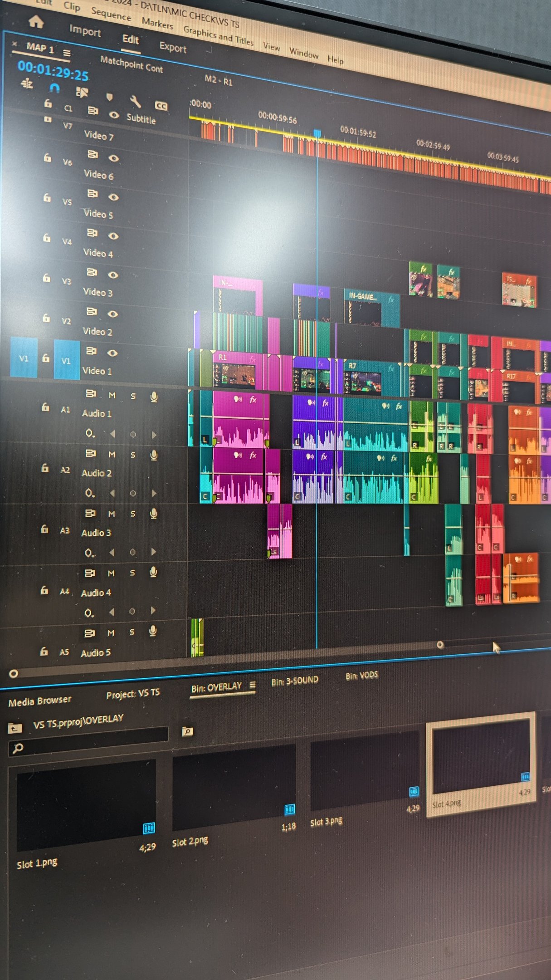Mute the Audio 1 track

[112, 396]
